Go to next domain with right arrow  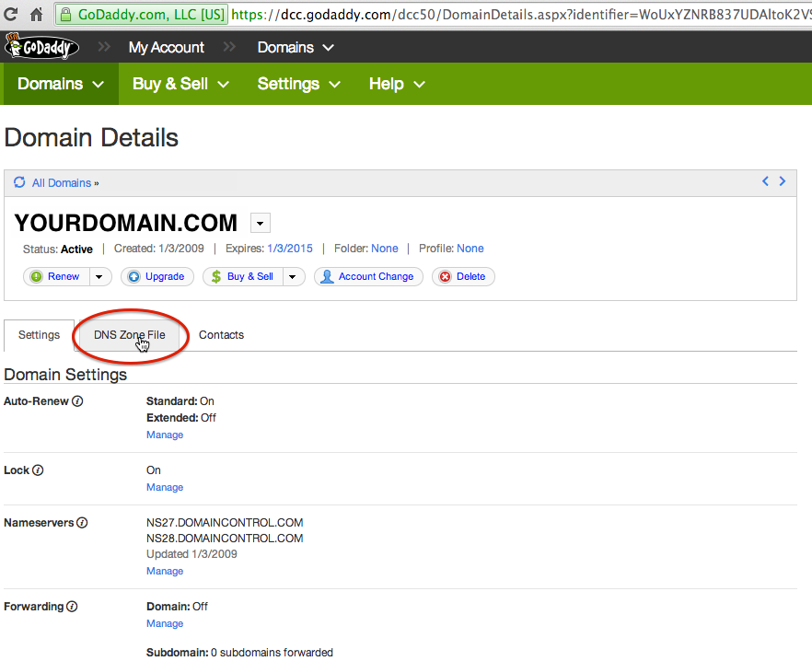click(x=783, y=180)
